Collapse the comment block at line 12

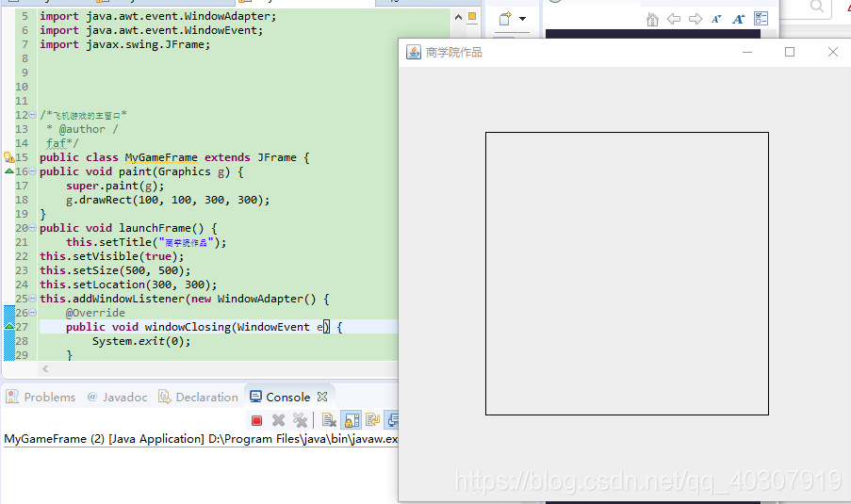(x=33, y=115)
